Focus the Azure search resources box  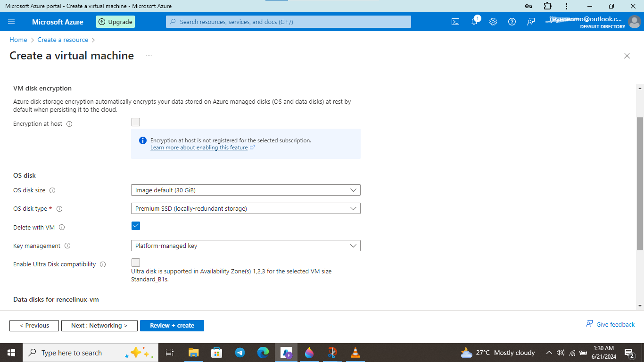pos(289,22)
